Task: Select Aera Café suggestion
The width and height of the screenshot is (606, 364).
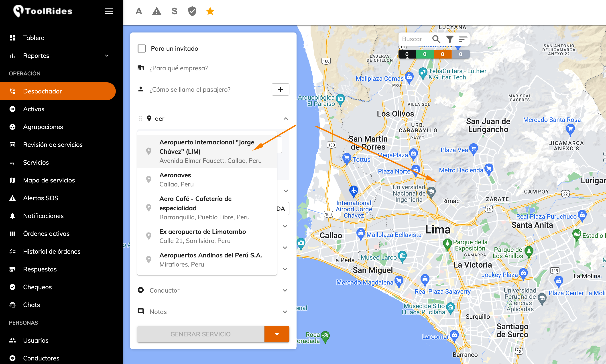Action: (207, 208)
